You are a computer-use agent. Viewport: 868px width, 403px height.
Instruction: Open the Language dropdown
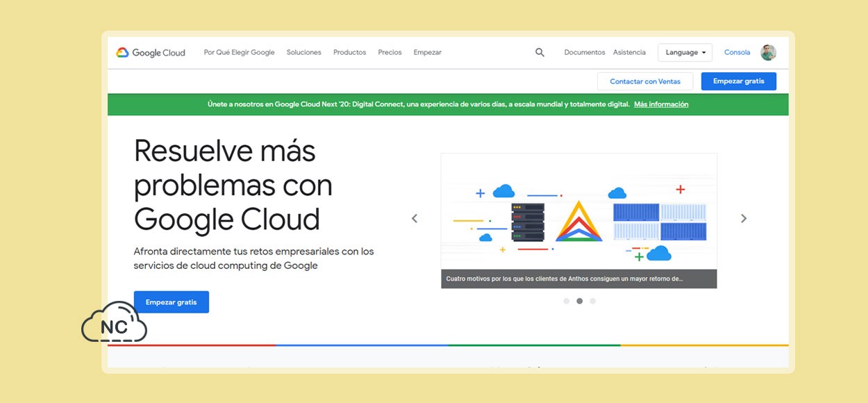click(685, 53)
